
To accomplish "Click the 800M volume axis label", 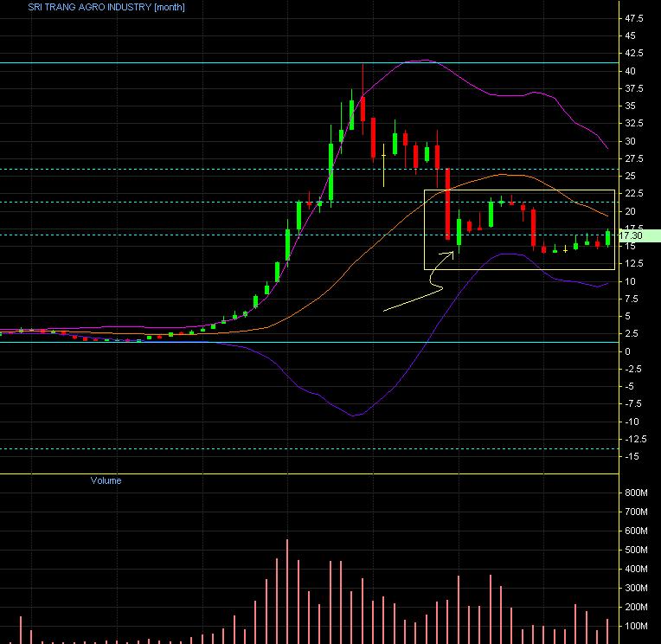I will [637, 493].
